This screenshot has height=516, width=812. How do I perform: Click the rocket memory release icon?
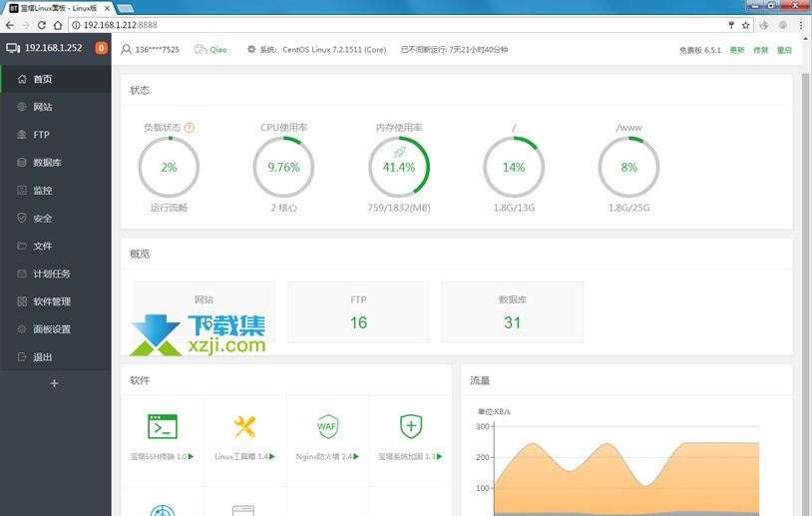point(399,152)
